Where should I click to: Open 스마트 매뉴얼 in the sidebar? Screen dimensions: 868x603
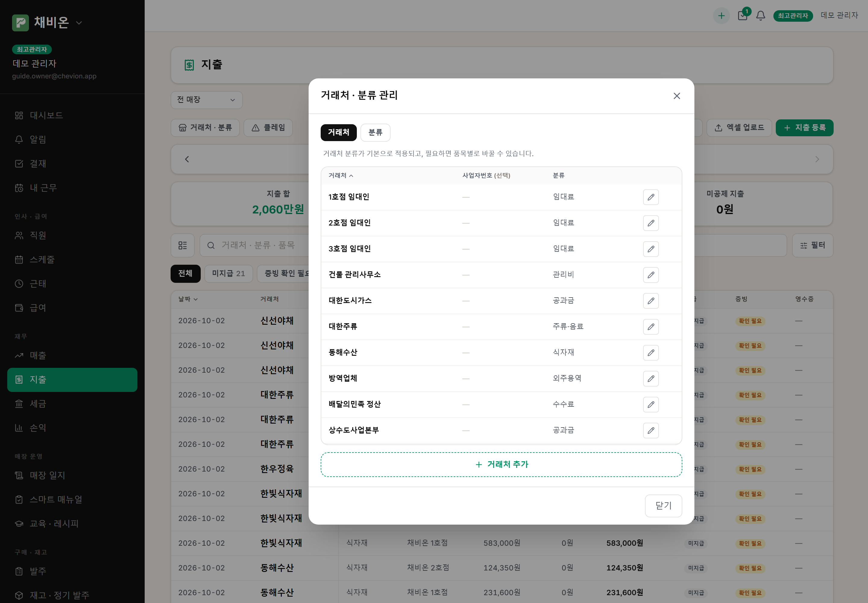click(72, 500)
